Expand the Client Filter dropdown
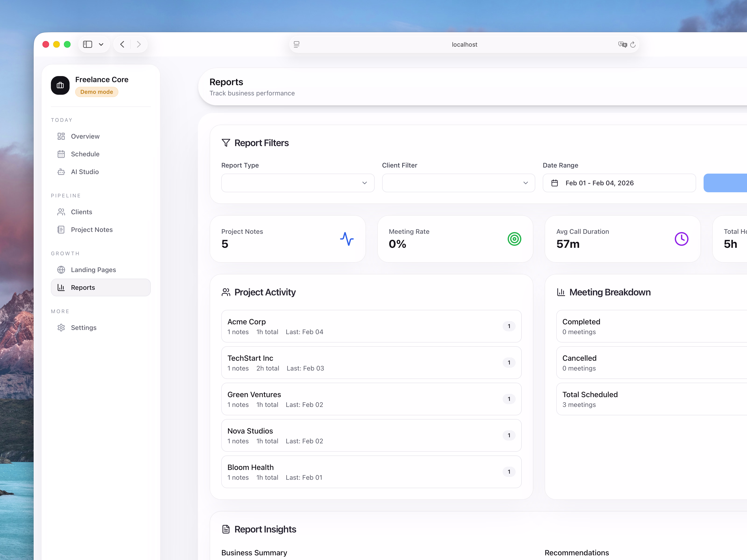 pos(458,183)
